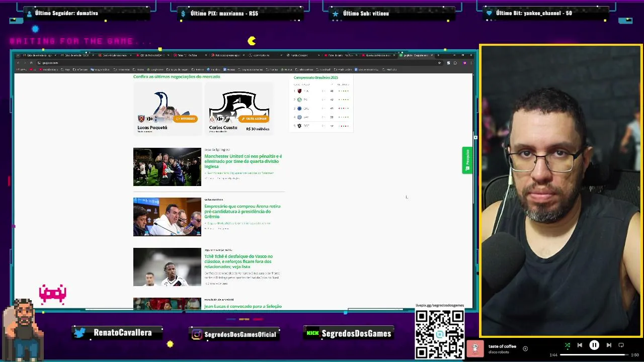Add 'taste of coffee' to liked songs
This screenshot has height=362, width=644.
pyautogui.click(x=525, y=348)
